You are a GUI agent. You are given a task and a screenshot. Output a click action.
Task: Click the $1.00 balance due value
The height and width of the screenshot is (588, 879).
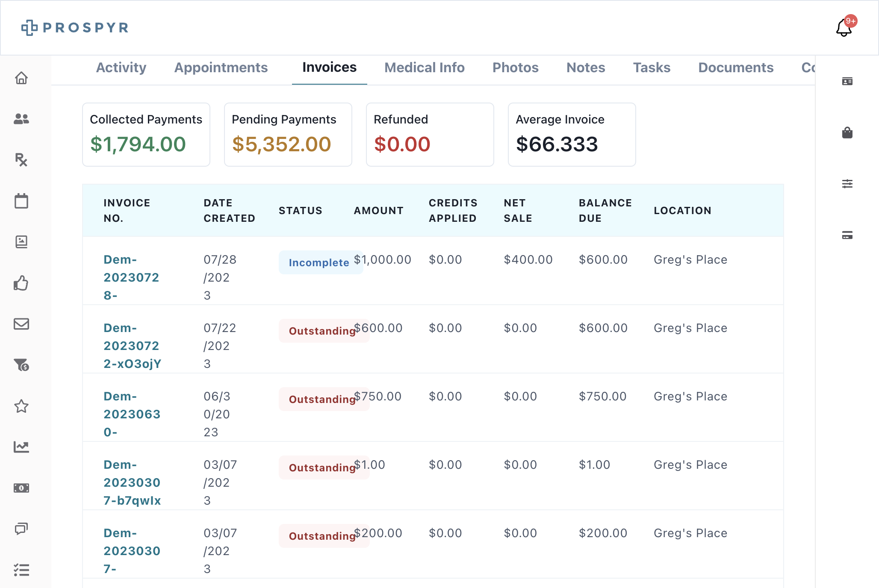click(595, 465)
